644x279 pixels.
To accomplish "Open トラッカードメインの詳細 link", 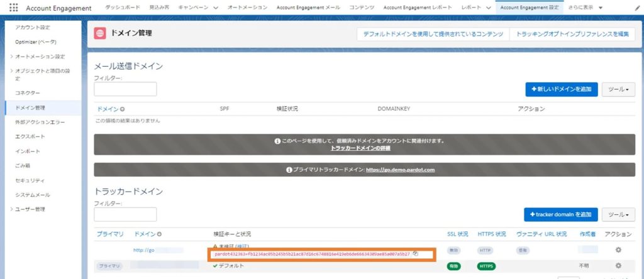I will 360,148.
